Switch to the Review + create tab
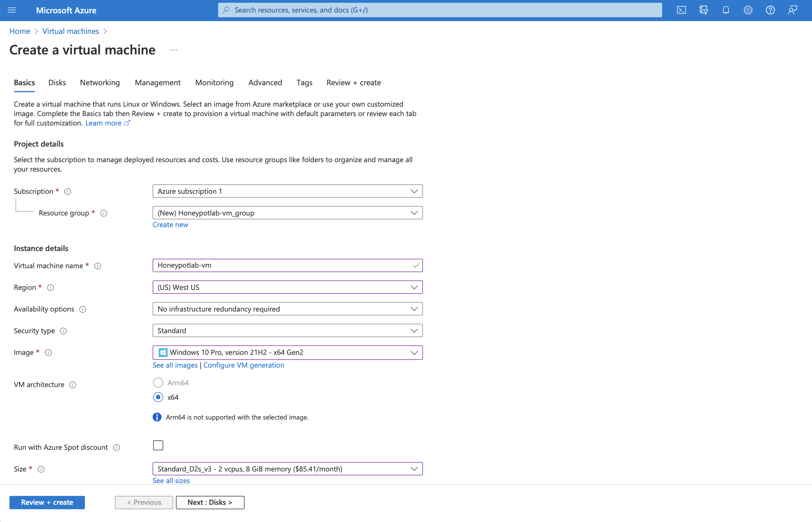 pyautogui.click(x=354, y=83)
